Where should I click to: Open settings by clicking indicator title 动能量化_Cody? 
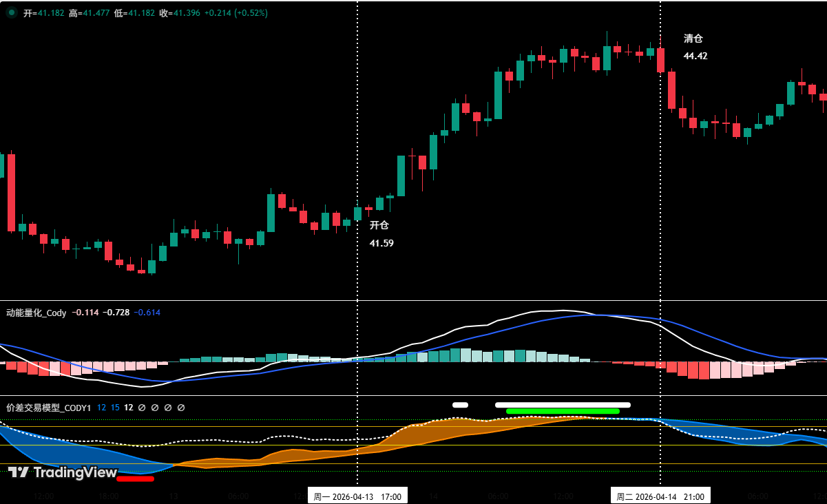click(37, 313)
